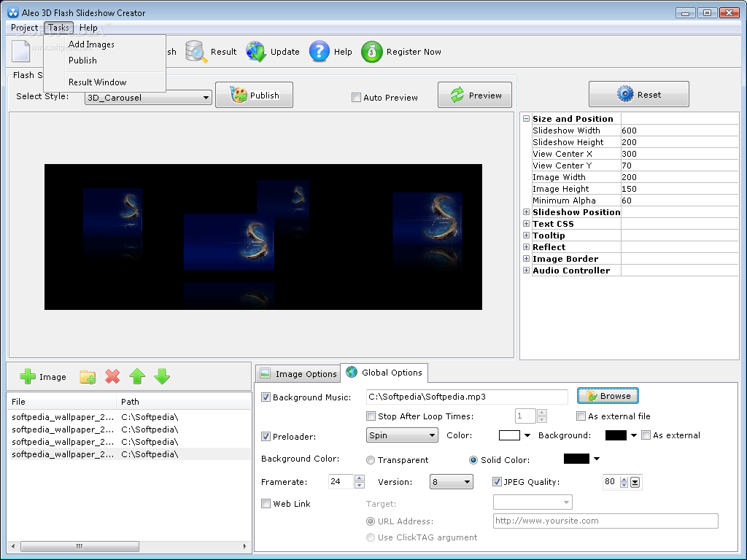The width and height of the screenshot is (747, 560).
Task: Select the fourth softpedia_wallpaper file row
Action: point(130,454)
